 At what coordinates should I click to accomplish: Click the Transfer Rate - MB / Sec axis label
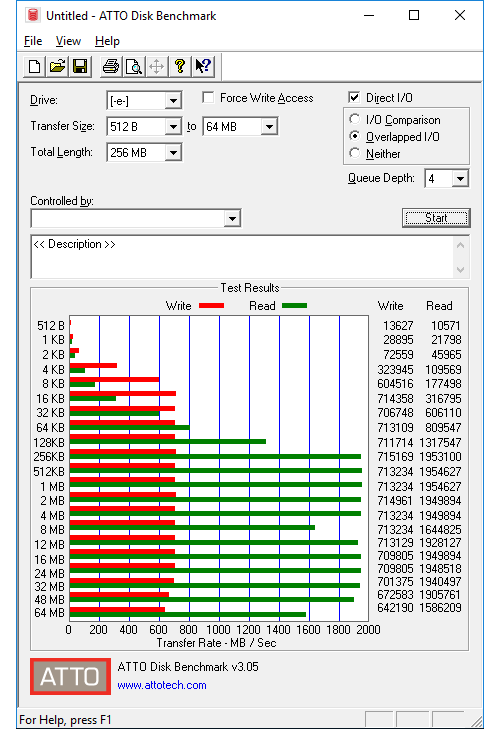216,643
